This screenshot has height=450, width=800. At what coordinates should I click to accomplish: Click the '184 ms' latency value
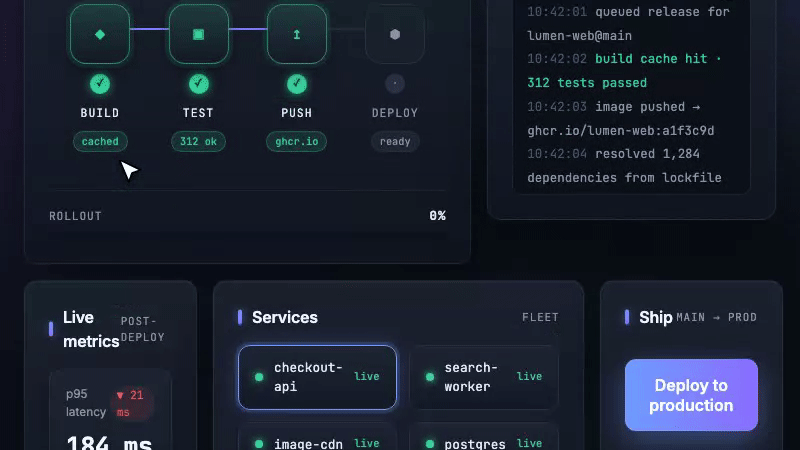(x=109, y=443)
